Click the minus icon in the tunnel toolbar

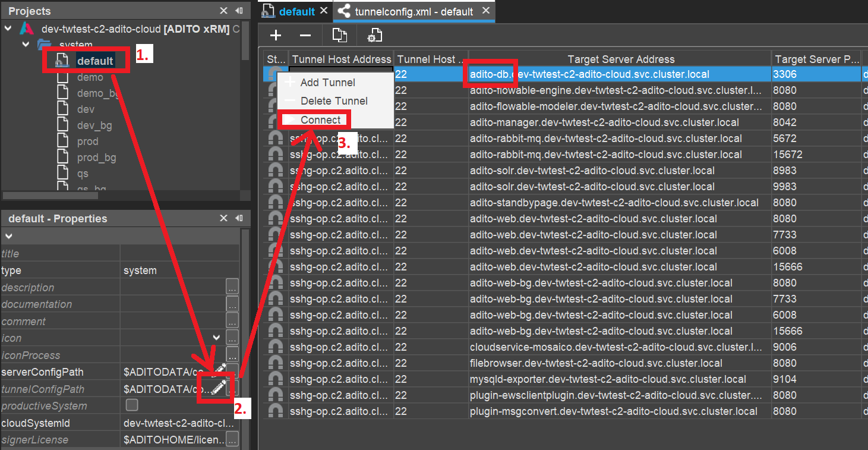pos(305,36)
